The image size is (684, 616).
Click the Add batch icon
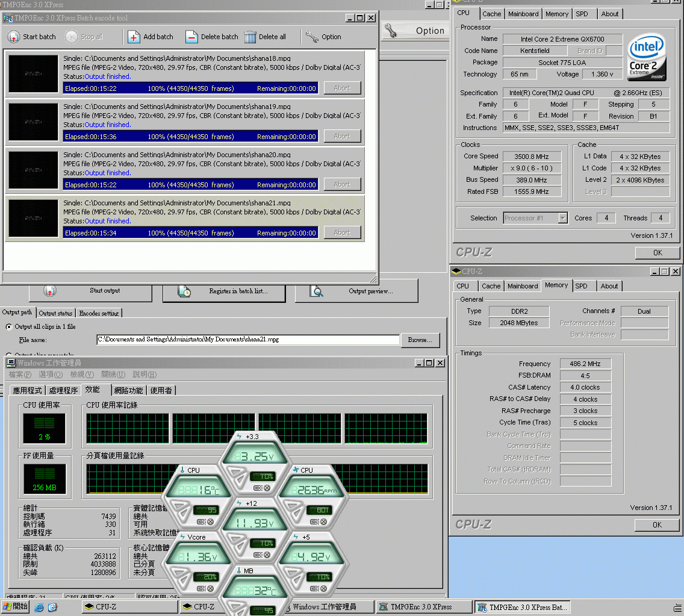134,37
